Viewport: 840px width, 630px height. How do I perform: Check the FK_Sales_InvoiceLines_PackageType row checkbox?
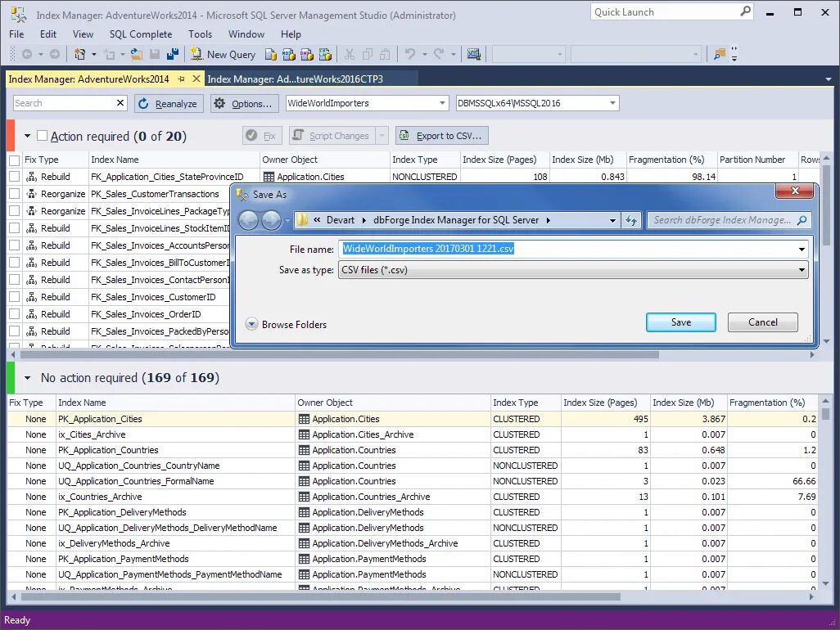click(x=15, y=211)
